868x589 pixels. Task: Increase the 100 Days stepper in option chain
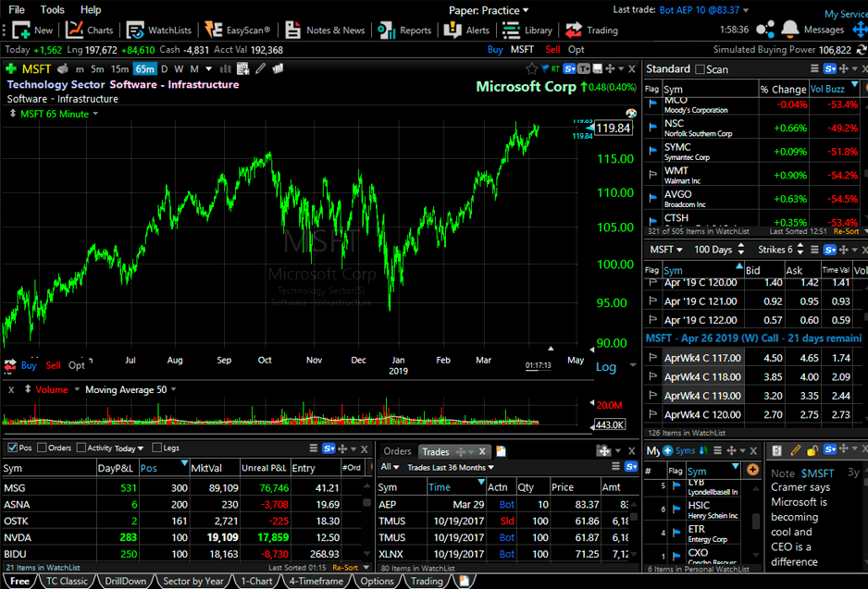740,246
